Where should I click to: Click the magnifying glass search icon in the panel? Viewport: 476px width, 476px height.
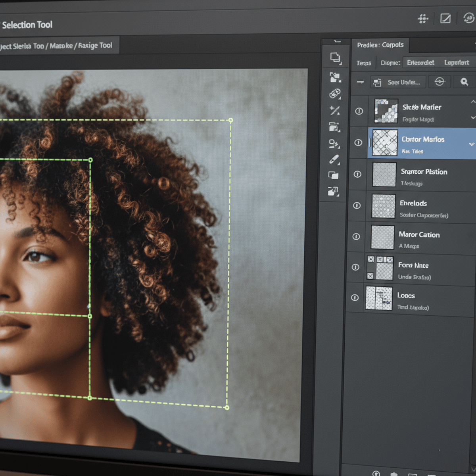coord(464,82)
